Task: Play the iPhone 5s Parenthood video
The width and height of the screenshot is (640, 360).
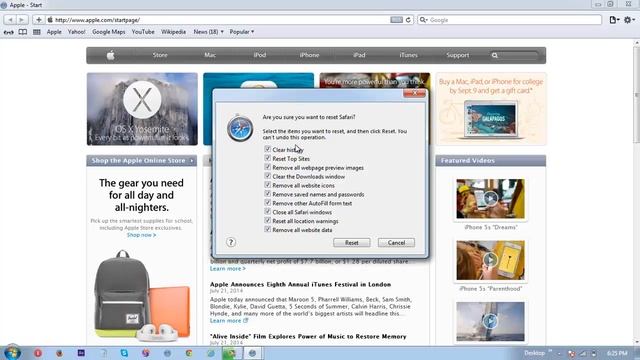Action: coord(490,260)
